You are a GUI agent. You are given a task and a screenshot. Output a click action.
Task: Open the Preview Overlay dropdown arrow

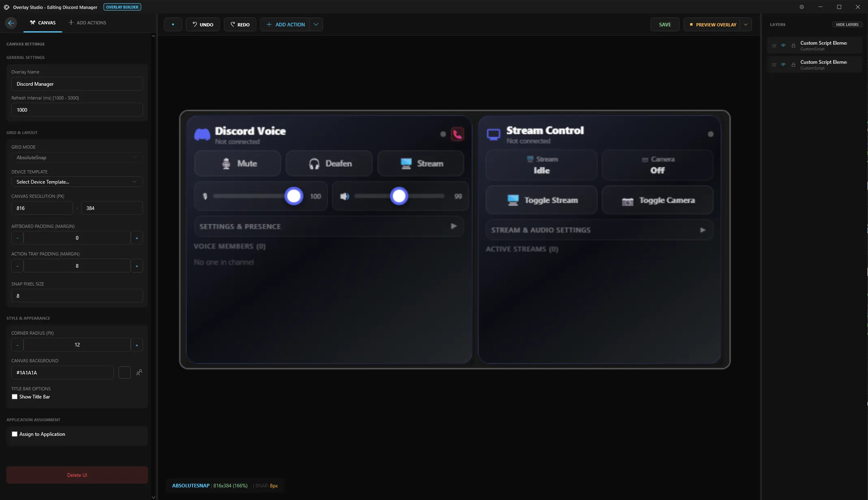(746, 24)
